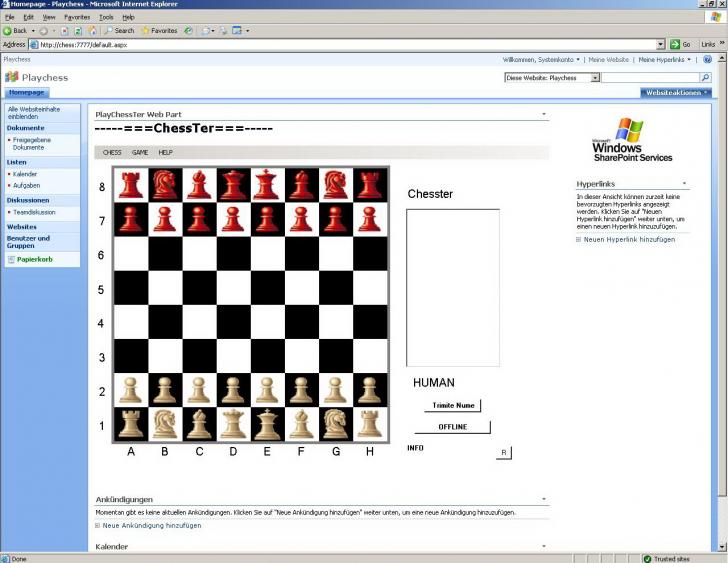Open the Search pane from toolbar
This screenshot has height=563, width=728.
click(x=119, y=31)
